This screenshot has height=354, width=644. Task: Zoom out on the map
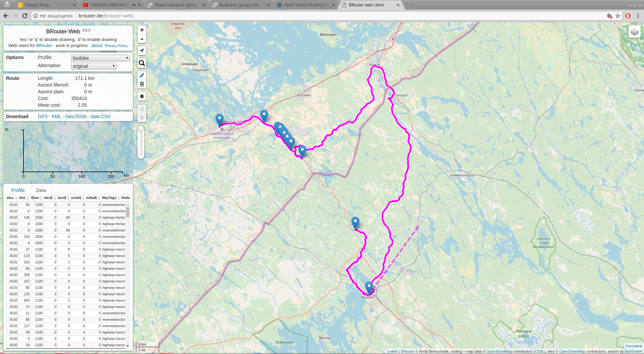(142, 39)
